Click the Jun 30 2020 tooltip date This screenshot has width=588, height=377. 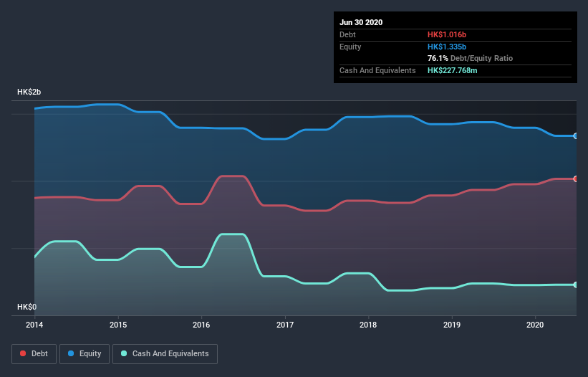(361, 22)
